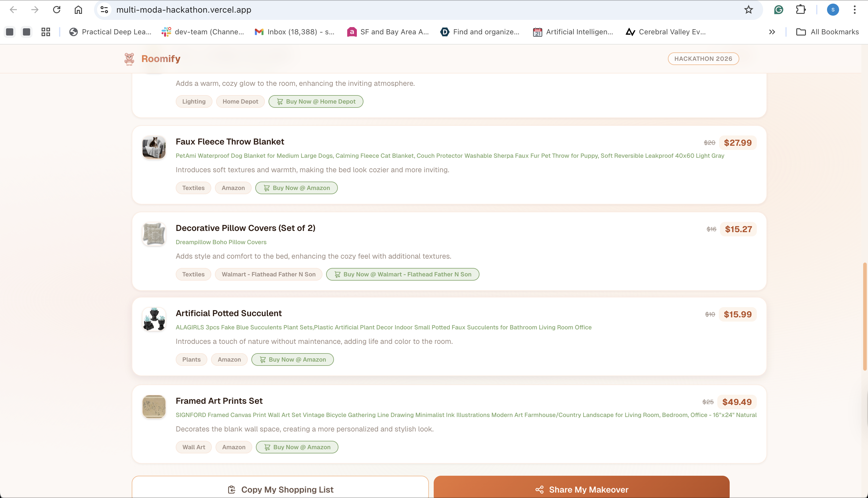View site information icon in address bar
The height and width of the screenshot is (498, 868).
[104, 10]
